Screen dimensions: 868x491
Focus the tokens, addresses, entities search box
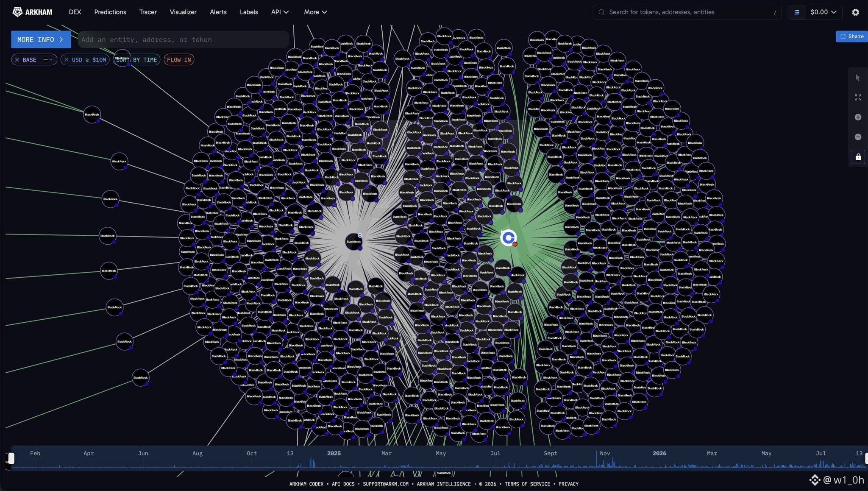pos(687,12)
